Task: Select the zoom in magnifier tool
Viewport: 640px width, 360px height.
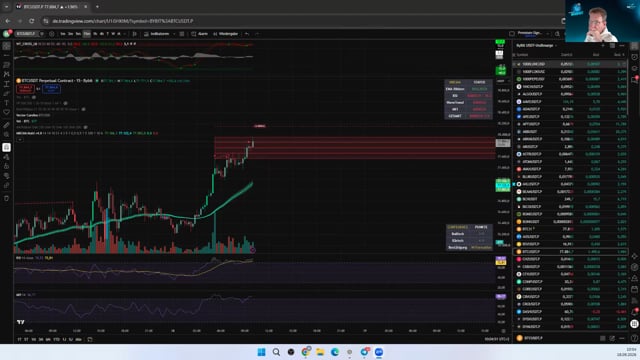Action: 7,135
